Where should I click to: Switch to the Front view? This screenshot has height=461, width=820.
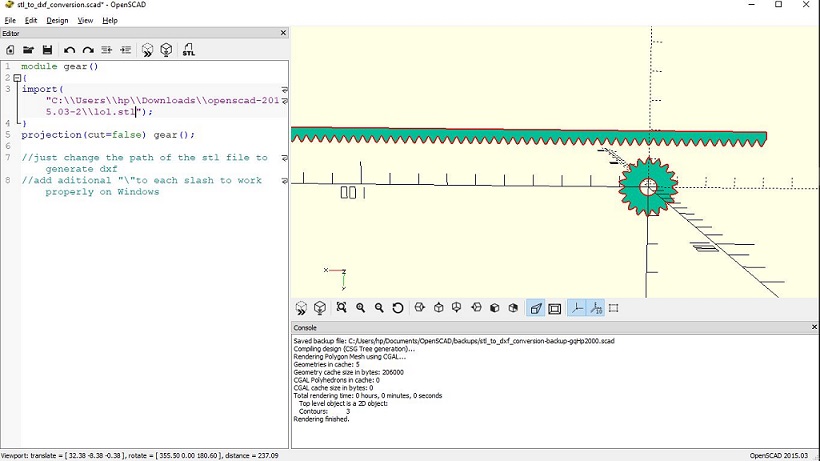(495, 308)
